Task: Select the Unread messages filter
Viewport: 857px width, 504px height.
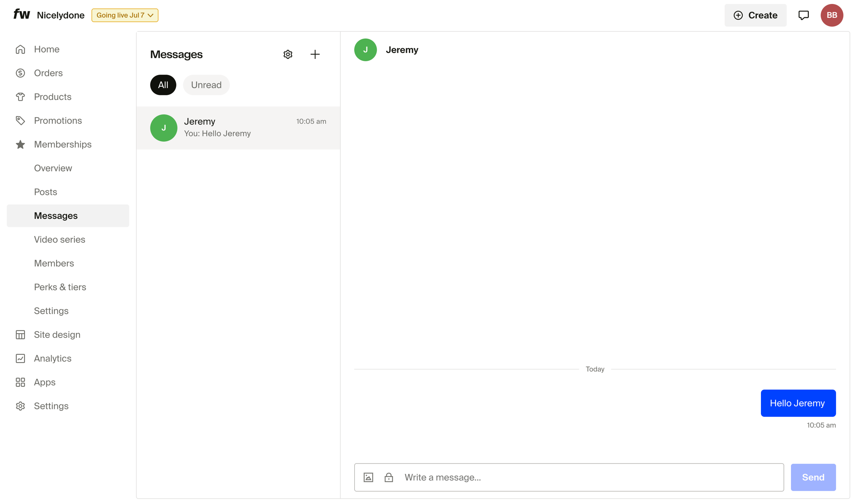Action: pos(206,85)
